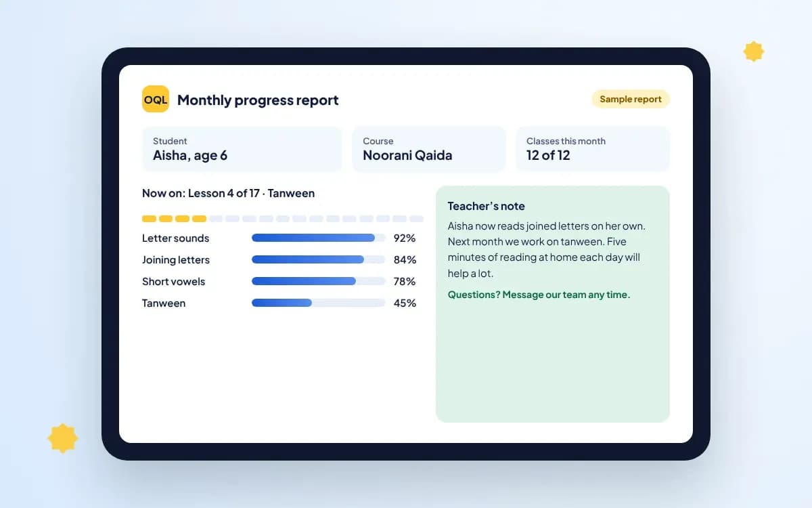
Task: Click 'Questions? Message our team any time.' link
Action: pos(539,295)
